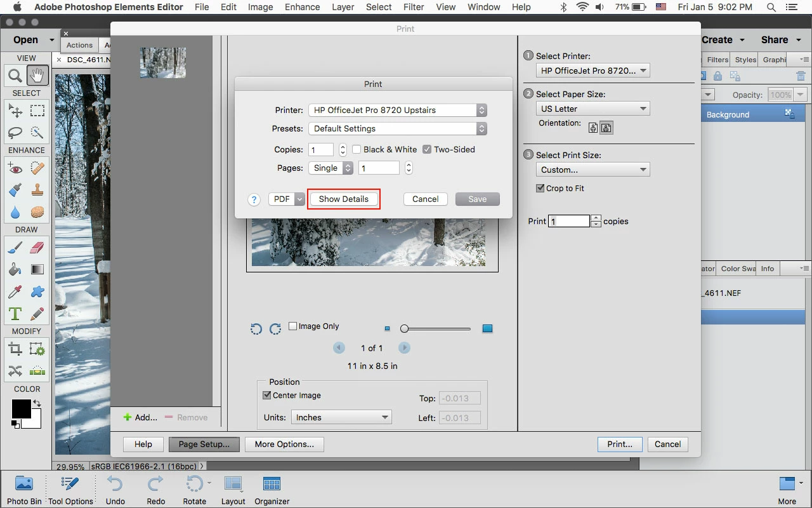This screenshot has height=508, width=812.
Task: Select the Lasso tool
Action: pos(15,133)
